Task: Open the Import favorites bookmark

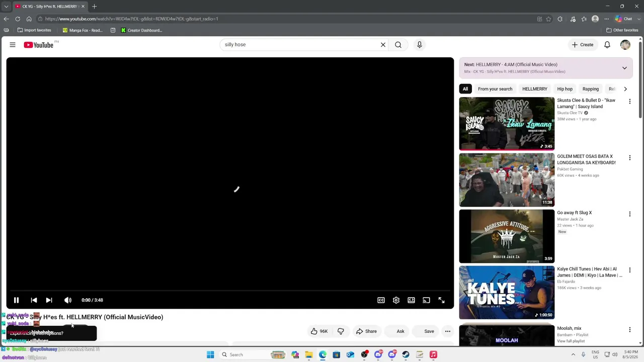Action: 34,30
